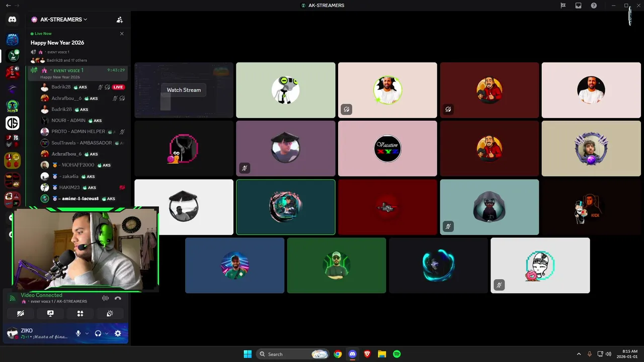The height and width of the screenshot is (362, 644).
Task: Open microphone input options chevron
Action: pos(87,333)
